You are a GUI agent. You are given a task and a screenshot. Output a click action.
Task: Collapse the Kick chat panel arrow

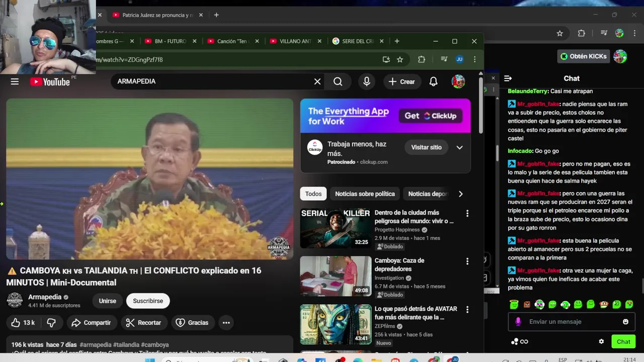pos(508,78)
